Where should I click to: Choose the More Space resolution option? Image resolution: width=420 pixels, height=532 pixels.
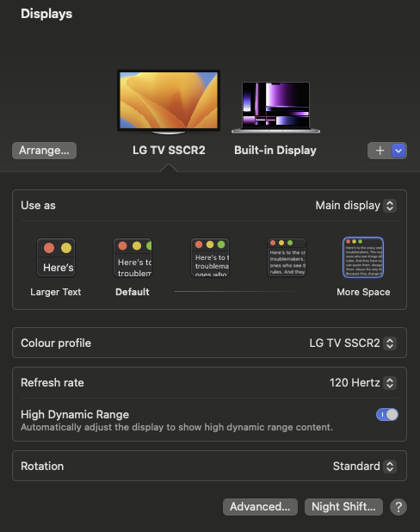pos(363,257)
